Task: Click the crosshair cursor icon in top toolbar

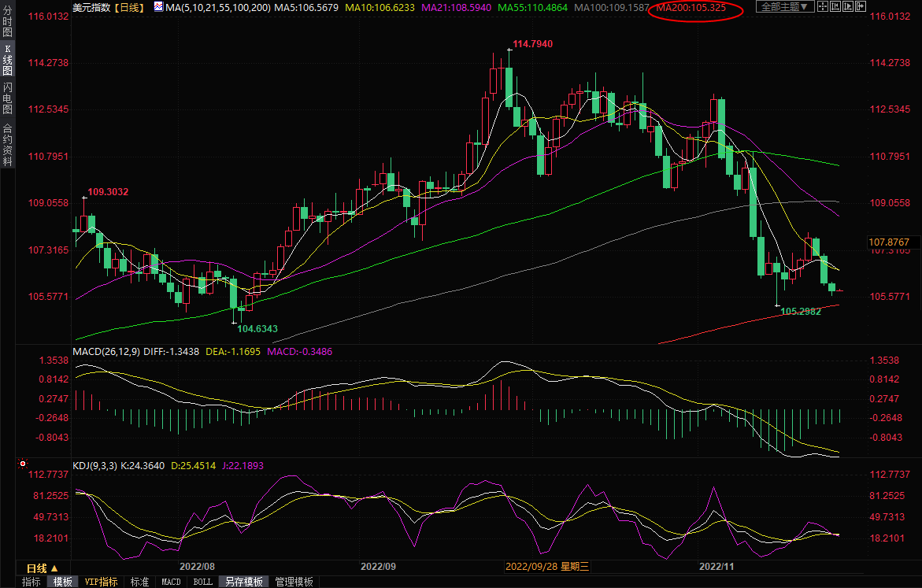Action: [x=823, y=7]
